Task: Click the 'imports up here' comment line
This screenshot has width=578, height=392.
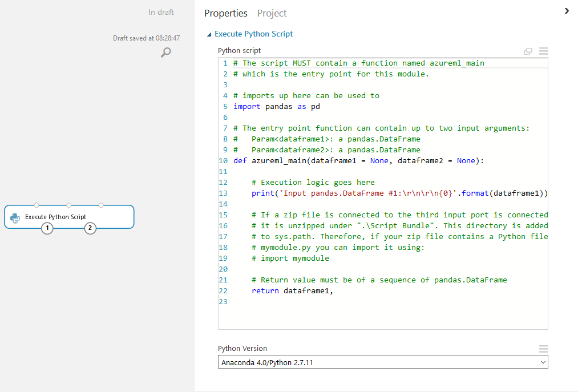Action: tap(306, 96)
